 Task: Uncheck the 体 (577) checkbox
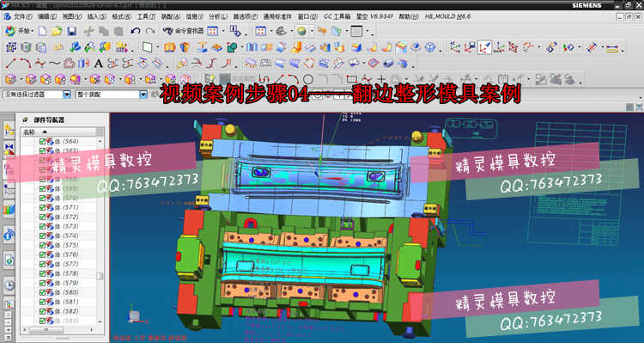[x=42, y=264]
